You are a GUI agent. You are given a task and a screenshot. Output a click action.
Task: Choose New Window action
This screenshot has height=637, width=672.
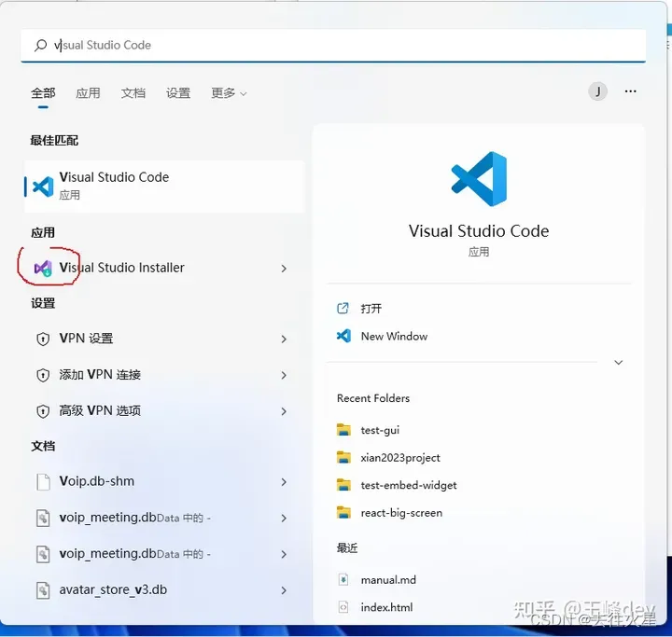pyautogui.click(x=394, y=337)
